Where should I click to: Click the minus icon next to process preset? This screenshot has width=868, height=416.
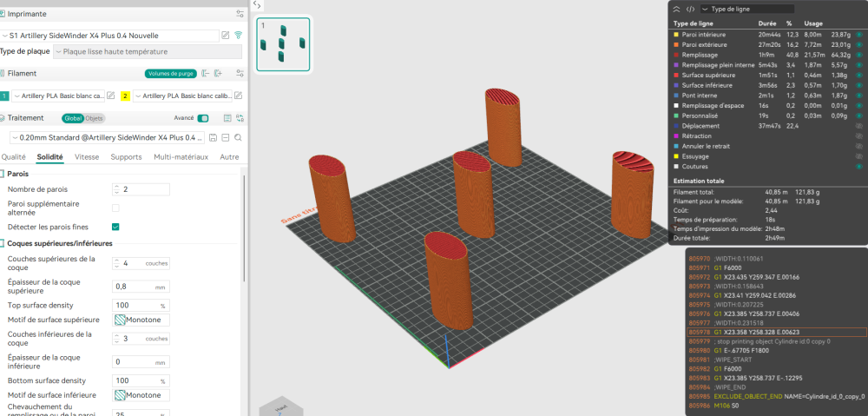click(x=226, y=137)
